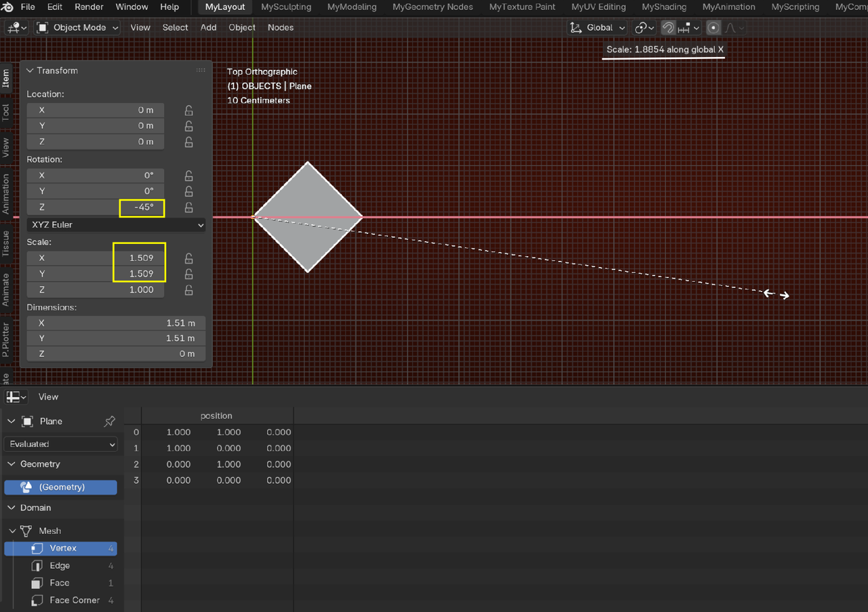
Task: Select the Face domain row
Action: (60, 583)
